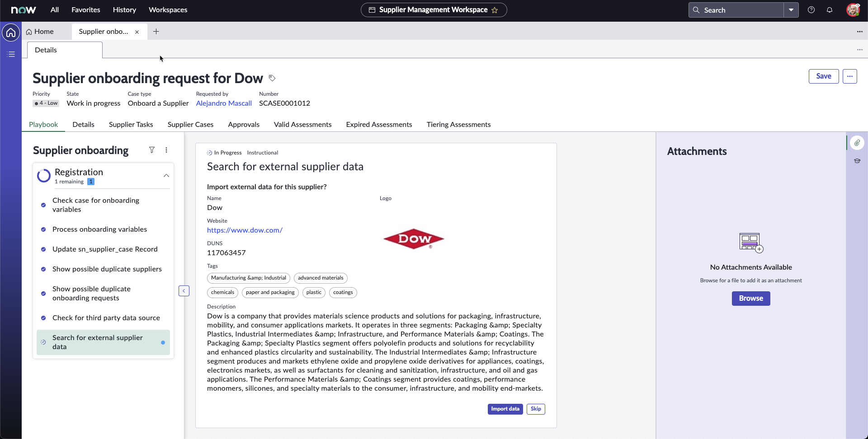Click the Import data button
The height and width of the screenshot is (439, 868).
505,409
